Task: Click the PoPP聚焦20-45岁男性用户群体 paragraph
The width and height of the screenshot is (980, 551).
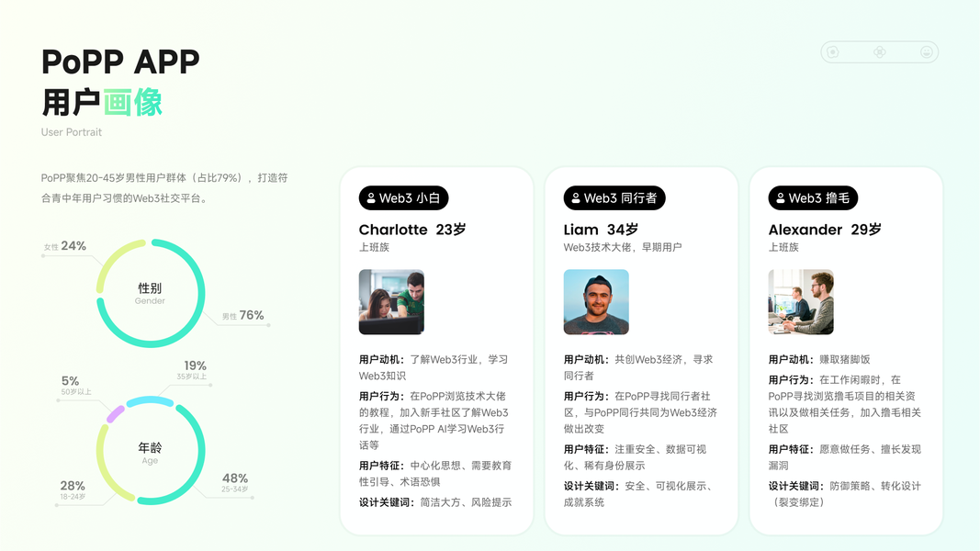Action: pos(164,188)
